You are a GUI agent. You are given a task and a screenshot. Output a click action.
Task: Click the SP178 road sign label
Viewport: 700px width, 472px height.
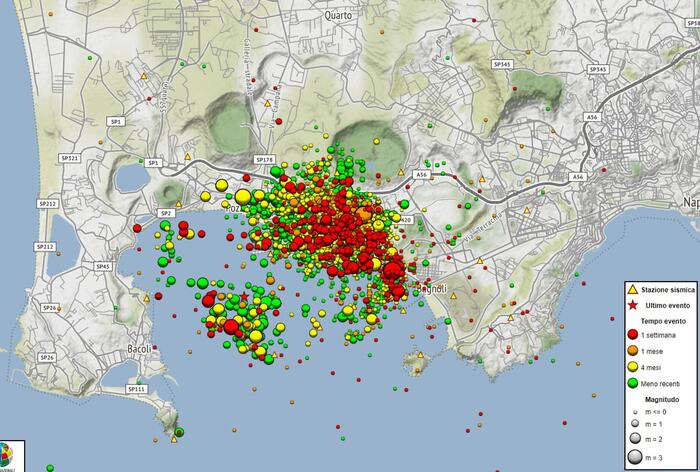[x=264, y=159]
